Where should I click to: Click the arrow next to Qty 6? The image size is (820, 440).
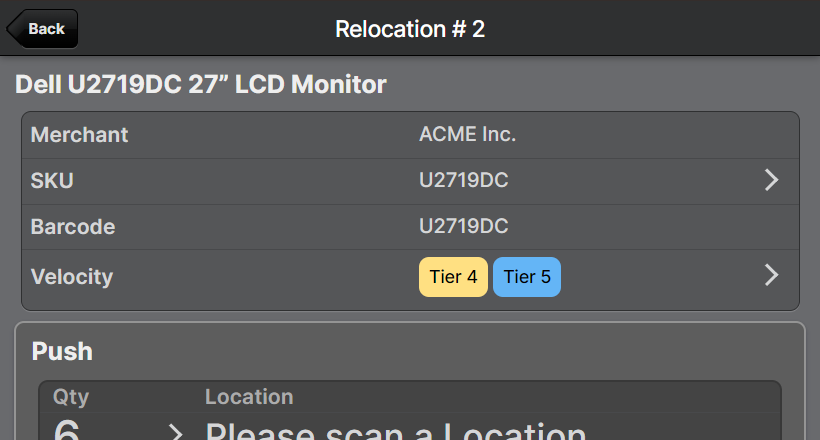pyautogui.click(x=176, y=432)
